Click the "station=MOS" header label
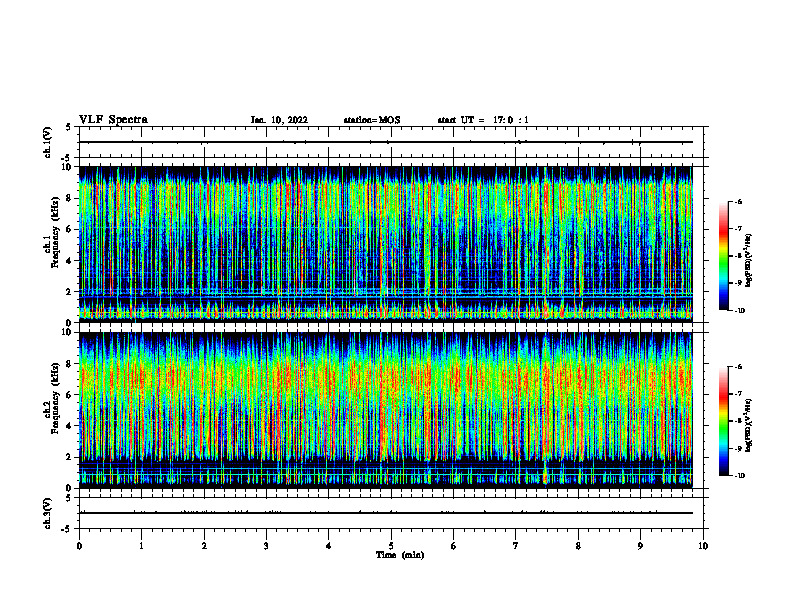The height and width of the screenshot is (612, 792). pos(372,120)
